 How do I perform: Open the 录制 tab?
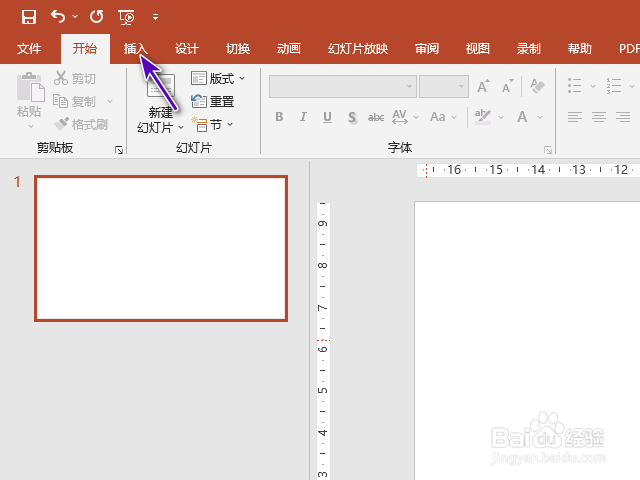pos(529,49)
